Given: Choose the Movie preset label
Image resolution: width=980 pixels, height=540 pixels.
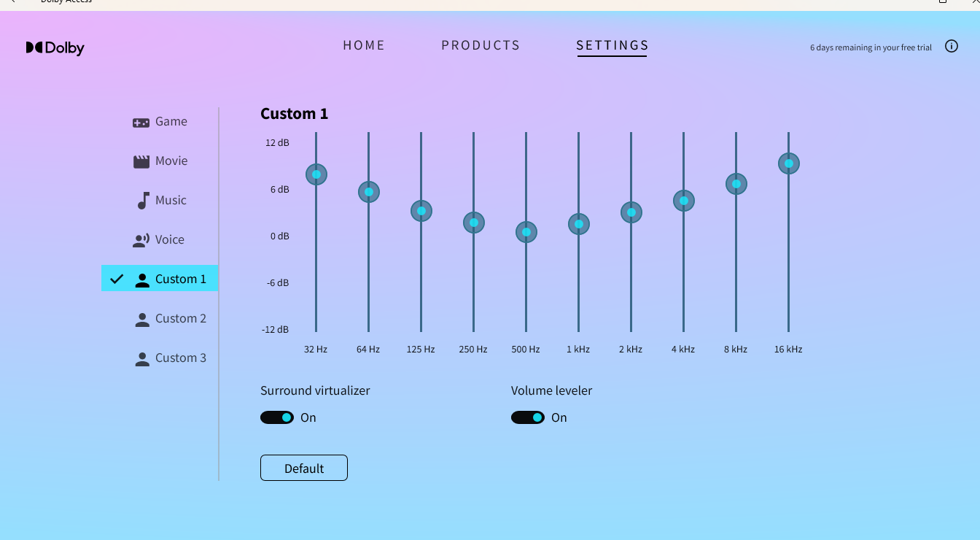Looking at the screenshot, I should click(171, 161).
